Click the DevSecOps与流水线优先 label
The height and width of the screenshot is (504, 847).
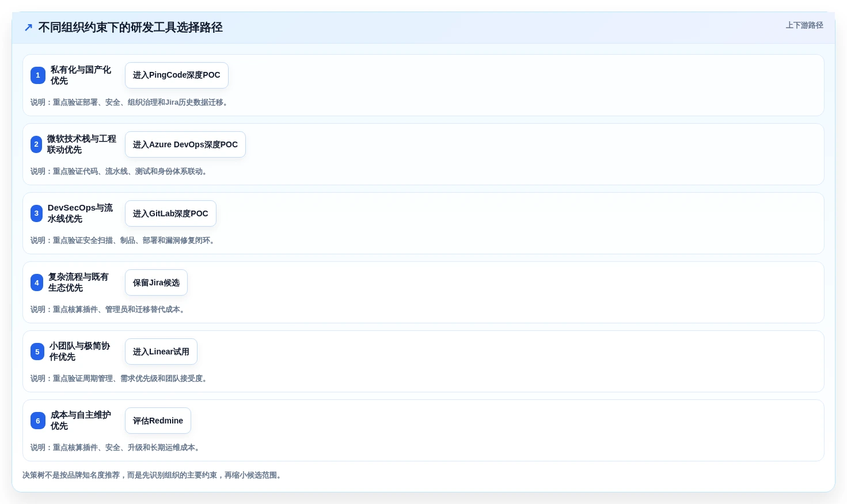[x=80, y=213]
